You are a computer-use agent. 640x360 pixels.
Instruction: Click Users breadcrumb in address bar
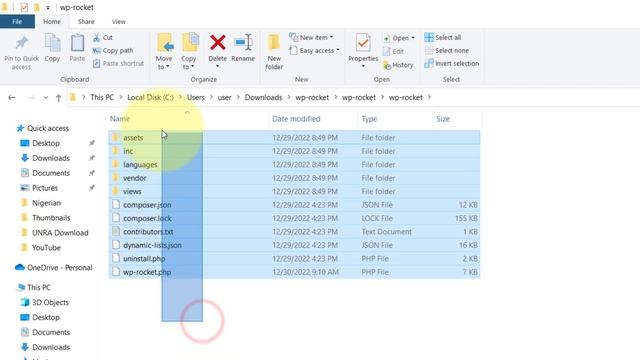click(196, 98)
